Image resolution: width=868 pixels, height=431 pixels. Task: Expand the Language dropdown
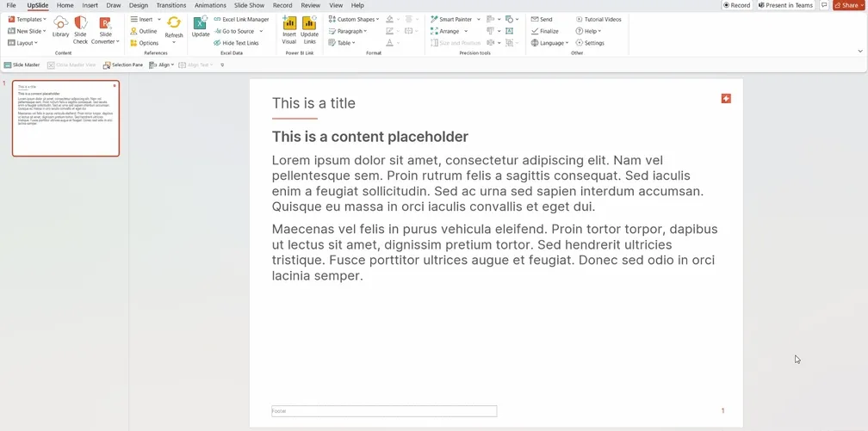point(549,43)
